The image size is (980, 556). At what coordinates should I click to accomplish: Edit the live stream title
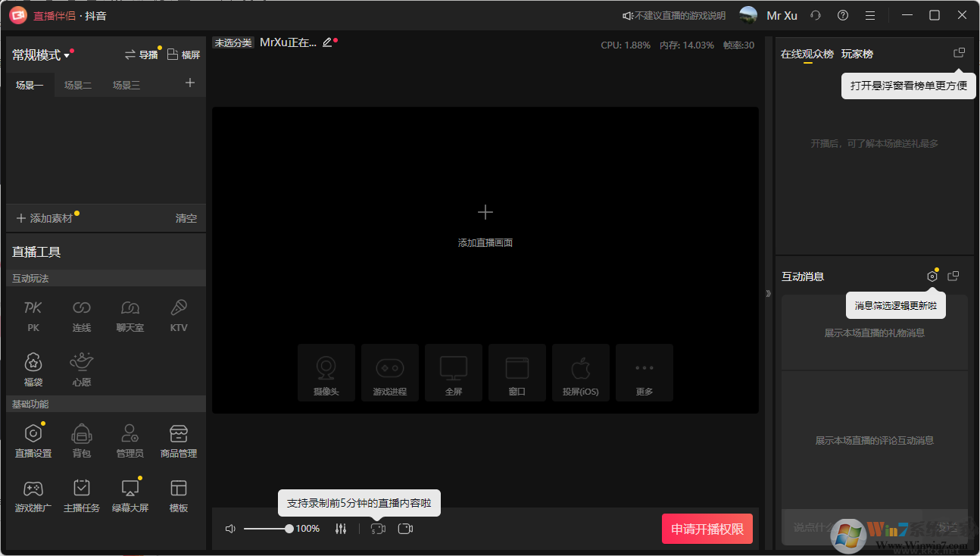(x=327, y=42)
